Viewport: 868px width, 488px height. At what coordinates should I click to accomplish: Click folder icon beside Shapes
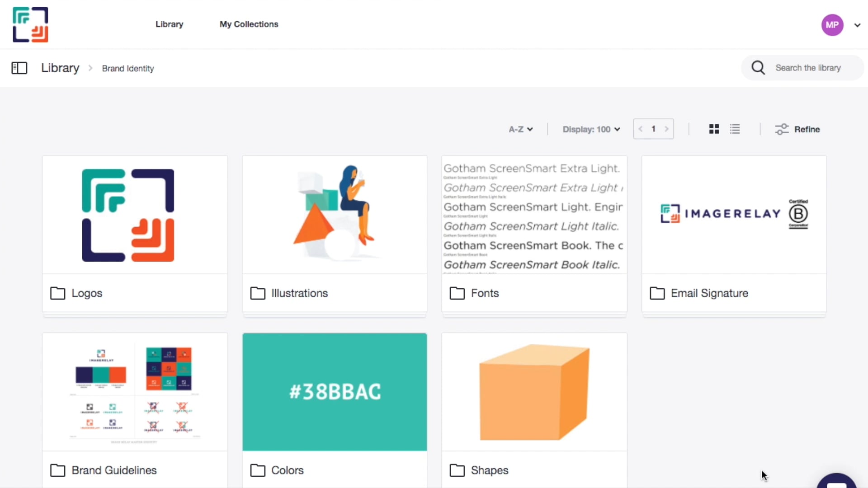457,470
